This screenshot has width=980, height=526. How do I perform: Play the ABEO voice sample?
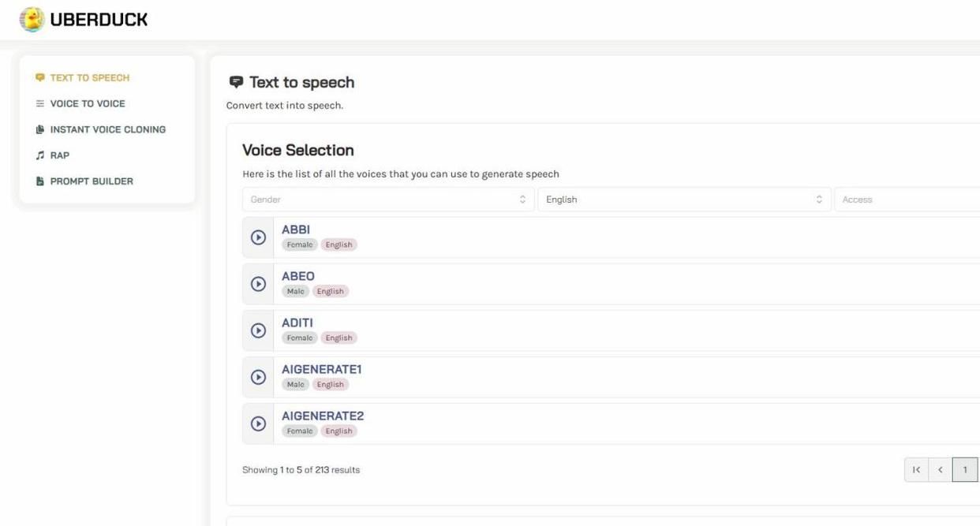tap(258, 284)
